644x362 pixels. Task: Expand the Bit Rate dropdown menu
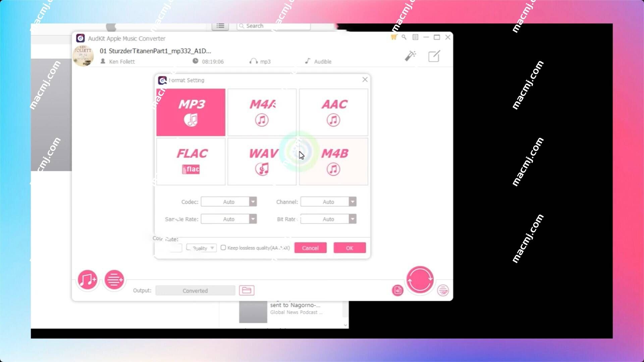pyautogui.click(x=353, y=219)
